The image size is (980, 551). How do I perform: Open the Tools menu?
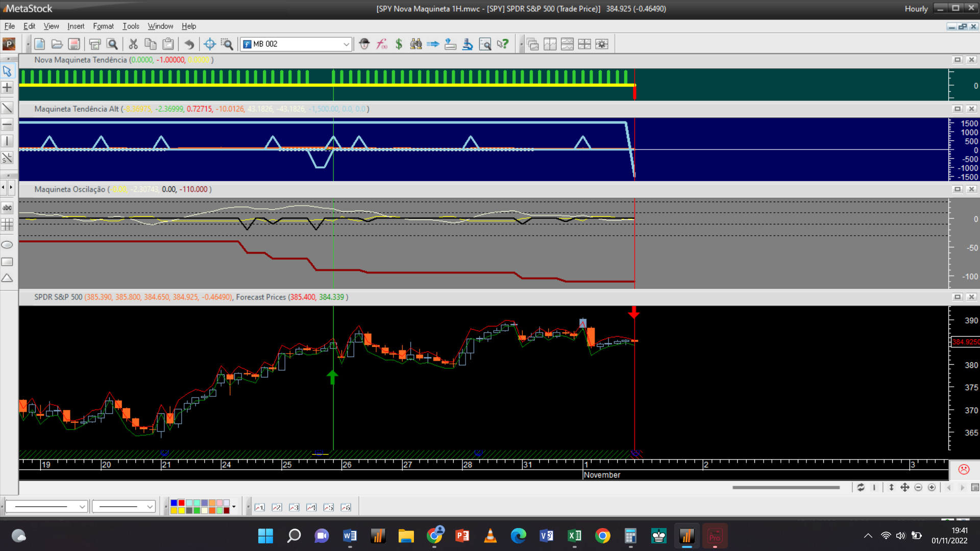point(131,26)
